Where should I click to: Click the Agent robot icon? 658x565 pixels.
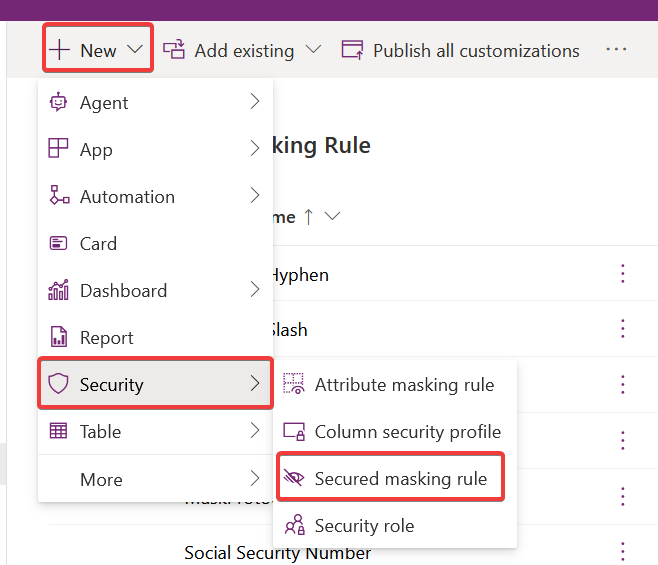point(59,102)
